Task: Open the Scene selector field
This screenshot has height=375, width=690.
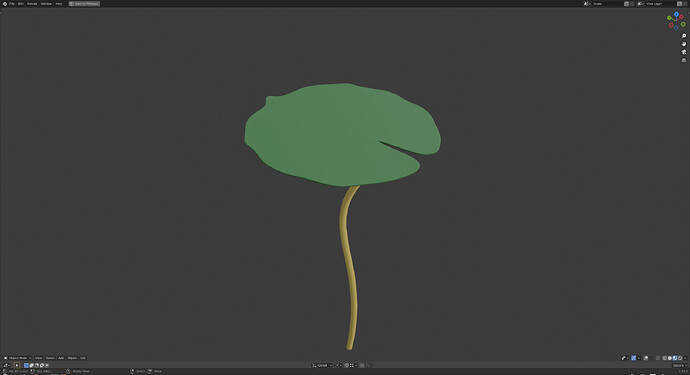Action: [x=607, y=4]
